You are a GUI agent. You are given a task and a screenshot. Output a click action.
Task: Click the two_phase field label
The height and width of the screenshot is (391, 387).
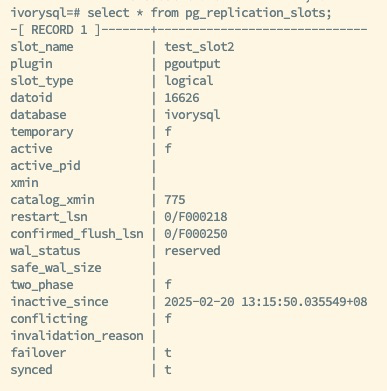[42, 285]
